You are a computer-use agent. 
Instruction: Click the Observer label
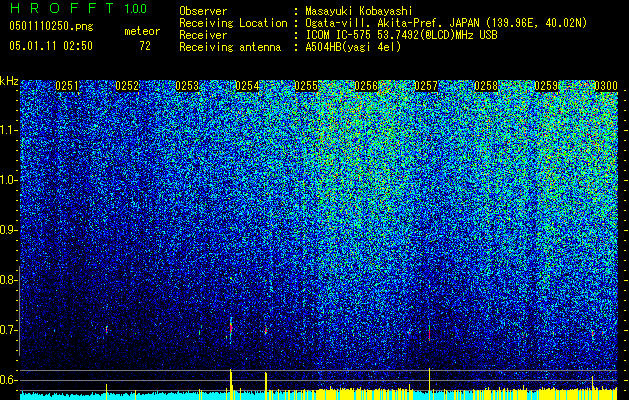click(x=203, y=11)
